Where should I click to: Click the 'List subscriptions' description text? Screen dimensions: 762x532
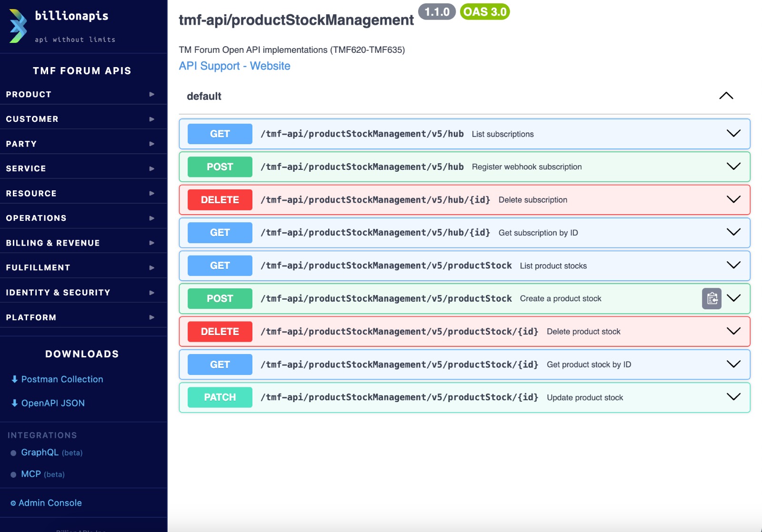coord(502,134)
